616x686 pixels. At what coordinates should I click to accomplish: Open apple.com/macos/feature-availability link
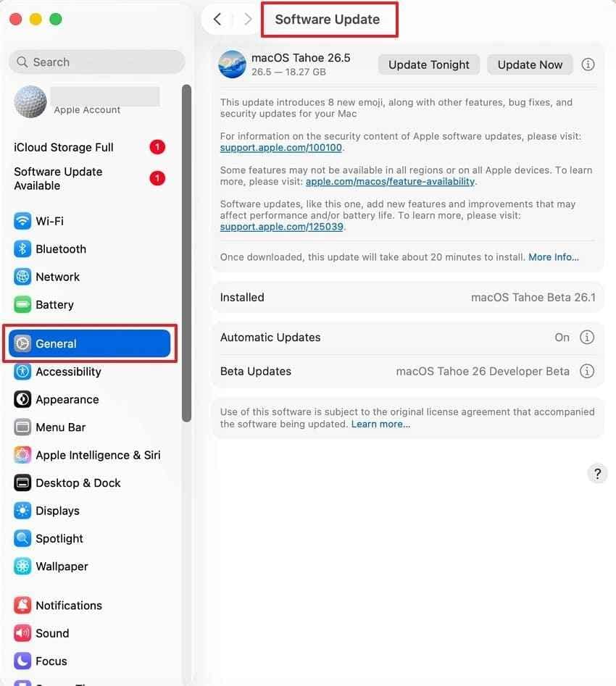coord(390,181)
